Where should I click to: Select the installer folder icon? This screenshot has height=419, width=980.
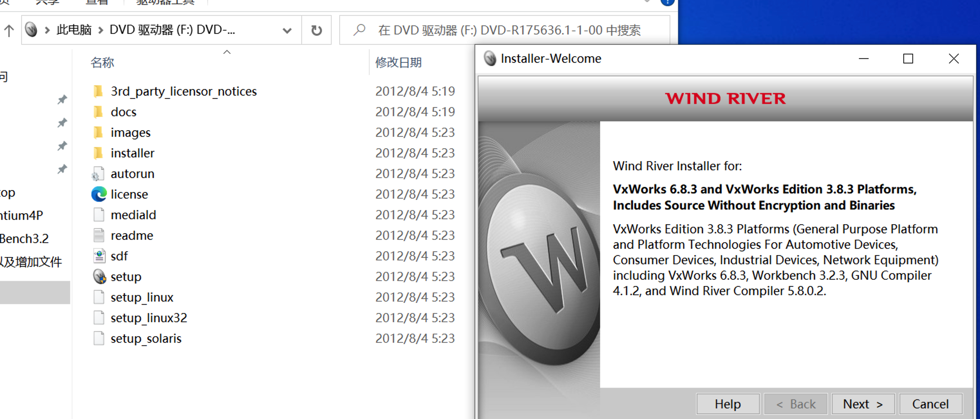[x=98, y=153]
